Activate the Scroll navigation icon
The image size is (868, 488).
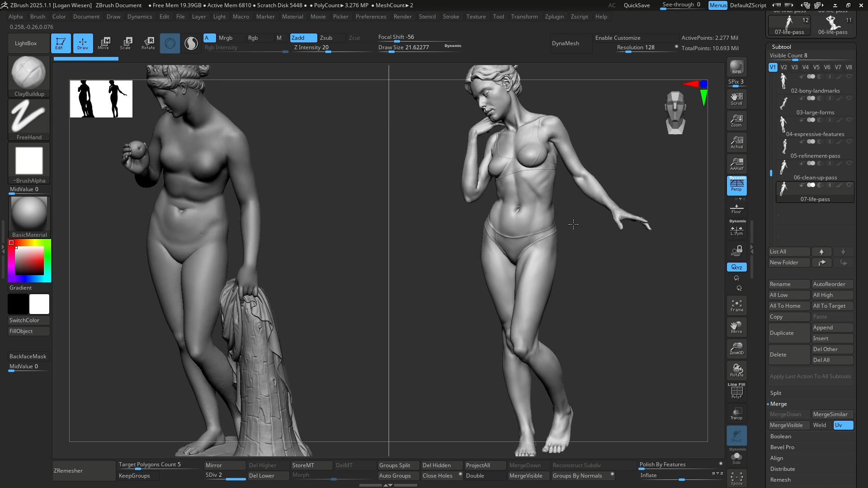click(x=736, y=99)
